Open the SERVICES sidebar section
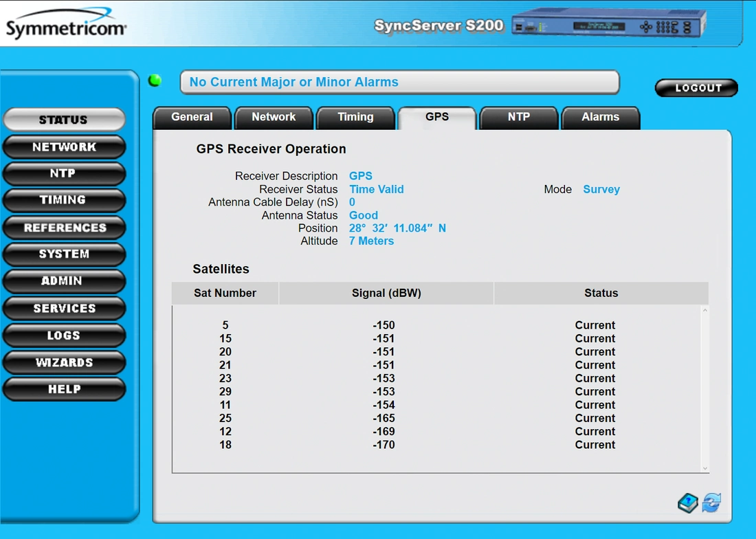Screen dimensions: 756x539 click(64, 309)
